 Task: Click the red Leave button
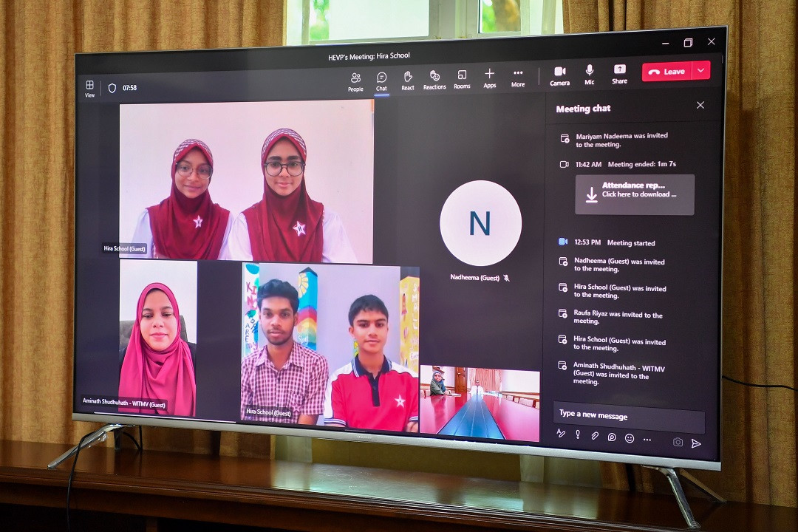point(667,72)
